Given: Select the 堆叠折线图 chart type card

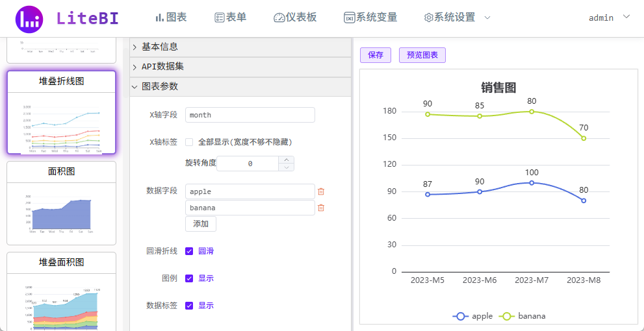Looking at the screenshot, I should pos(62,113).
